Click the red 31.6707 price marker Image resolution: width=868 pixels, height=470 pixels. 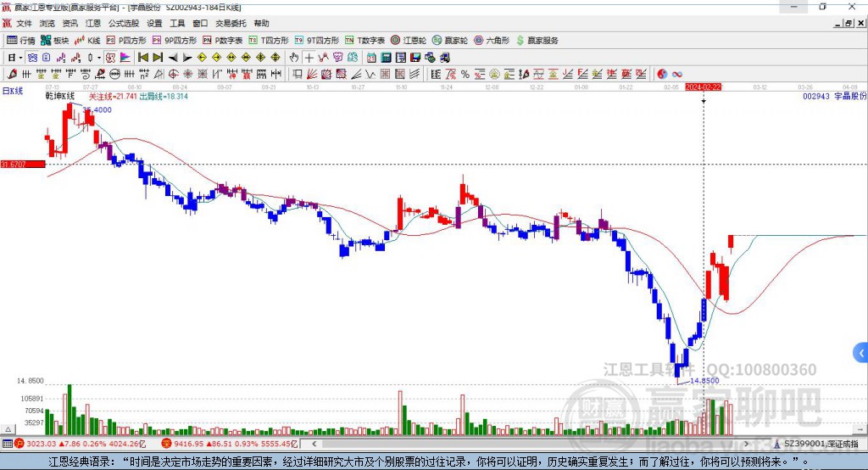coord(23,164)
